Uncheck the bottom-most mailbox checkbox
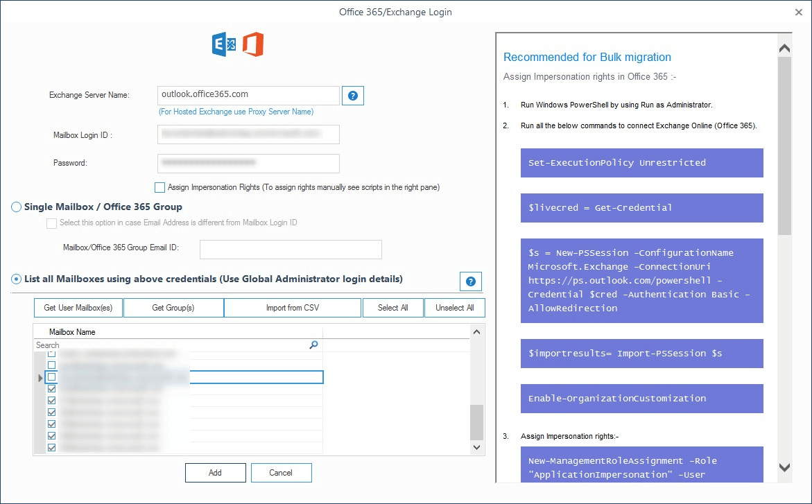The height and width of the screenshot is (504, 812). click(52, 448)
